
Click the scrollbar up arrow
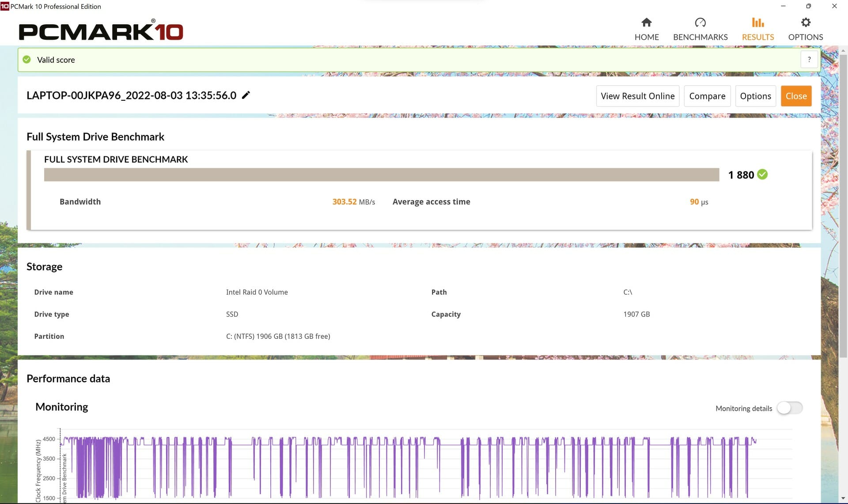click(x=843, y=50)
